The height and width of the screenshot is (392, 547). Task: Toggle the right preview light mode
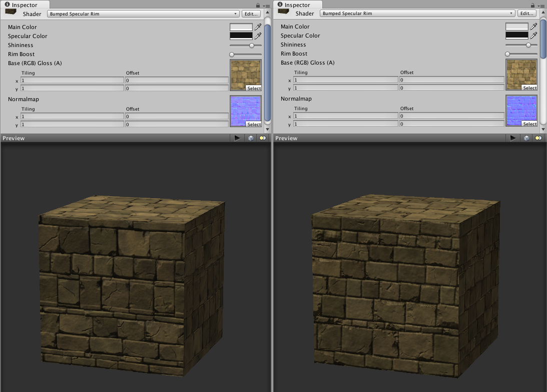tap(538, 138)
